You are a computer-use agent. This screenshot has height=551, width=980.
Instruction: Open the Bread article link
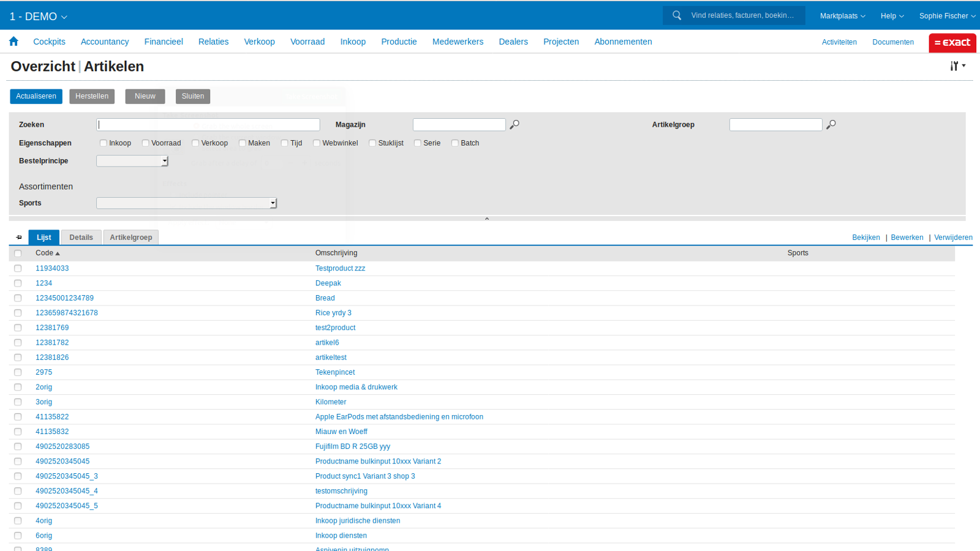325,298
